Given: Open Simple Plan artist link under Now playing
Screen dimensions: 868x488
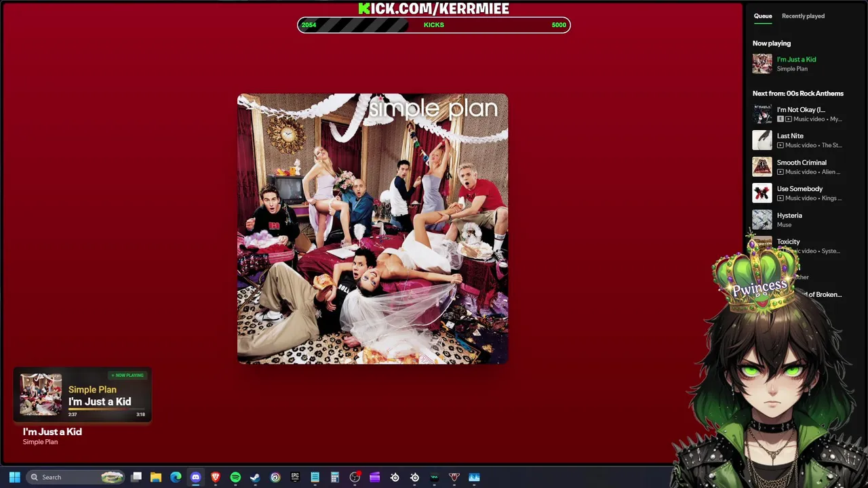Looking at the screenshot, I should (792, 68).
